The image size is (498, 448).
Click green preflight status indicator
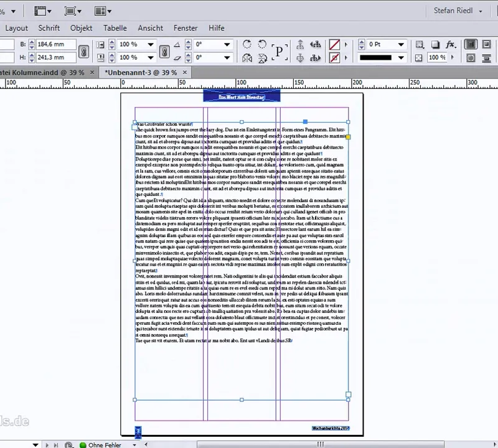[83, 445]
